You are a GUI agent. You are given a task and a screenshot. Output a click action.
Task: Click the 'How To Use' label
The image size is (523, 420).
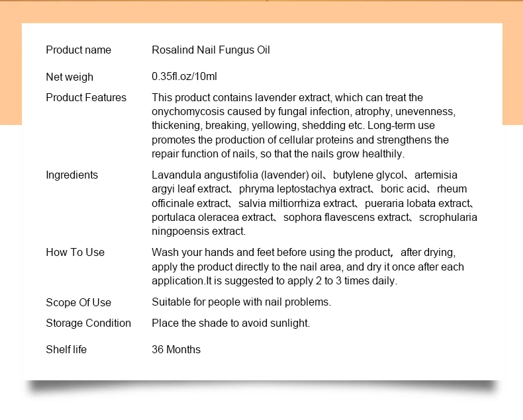tap(75, 253)
